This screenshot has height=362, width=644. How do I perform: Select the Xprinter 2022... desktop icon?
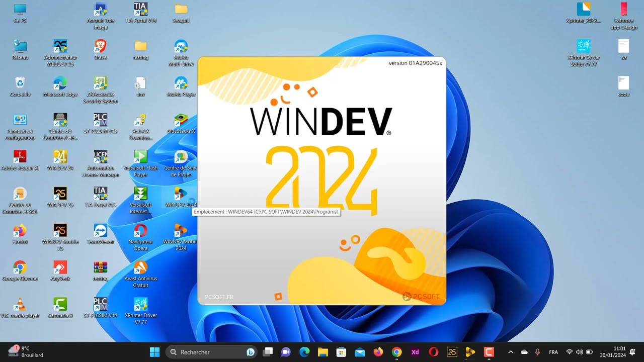coord(584,13)
